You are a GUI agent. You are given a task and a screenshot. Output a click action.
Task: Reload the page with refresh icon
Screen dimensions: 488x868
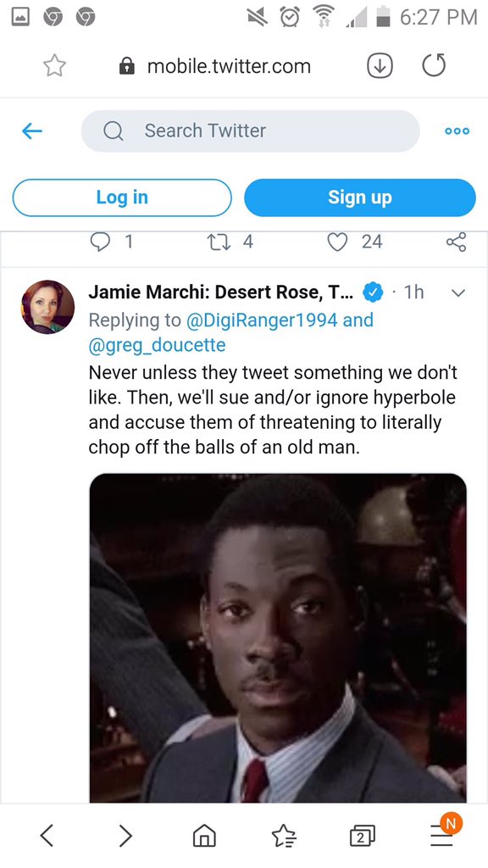click(x=433, y=66)
